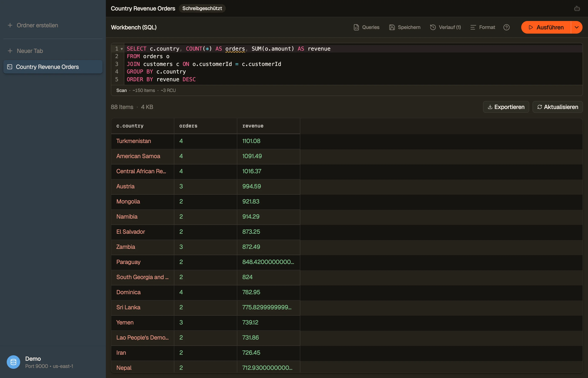Click revenue value 1091.49
588x378 pixels.
point(252,156)
